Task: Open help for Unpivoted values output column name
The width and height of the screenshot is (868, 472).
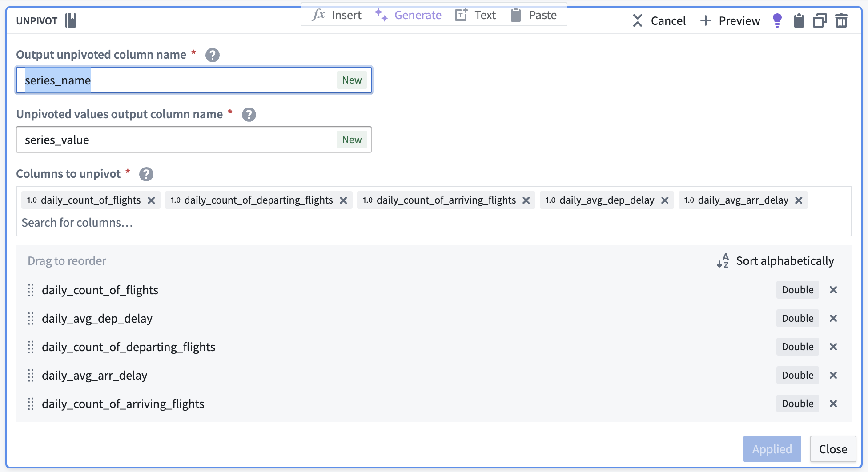Action: point(249,115)
